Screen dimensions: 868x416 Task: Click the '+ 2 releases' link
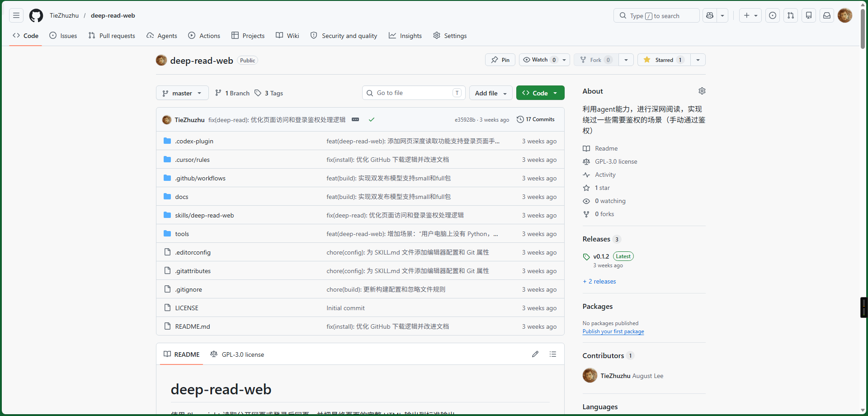pos(599,281)
